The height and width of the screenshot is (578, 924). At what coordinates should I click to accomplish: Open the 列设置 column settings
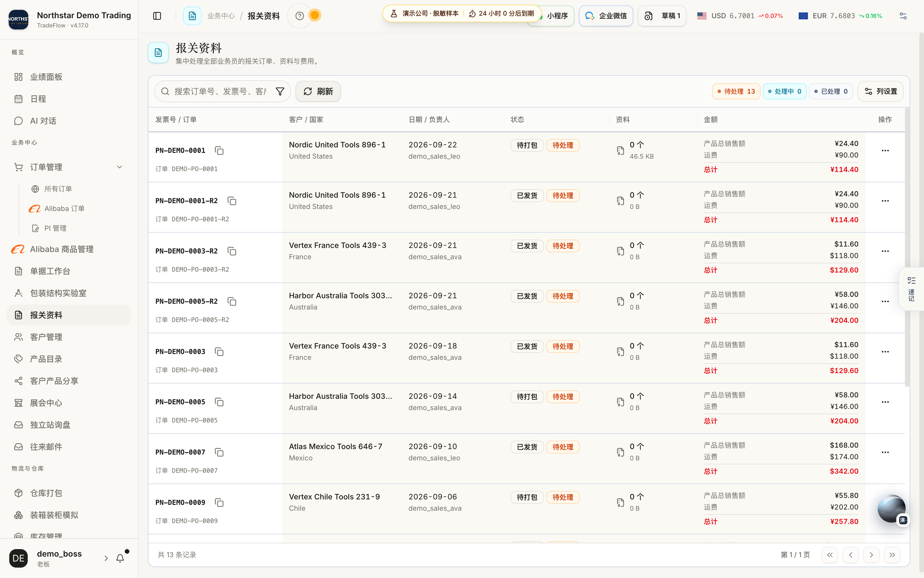pos(880,91)
